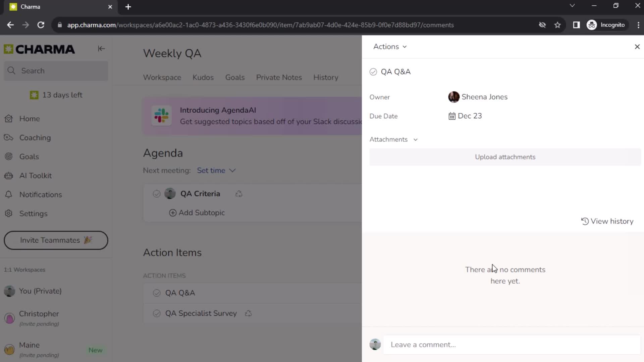This screenshot has width=644, height=362.
Task: Toggle the QA Criteria completion checkbox
Action: click(x=157, y=194)
